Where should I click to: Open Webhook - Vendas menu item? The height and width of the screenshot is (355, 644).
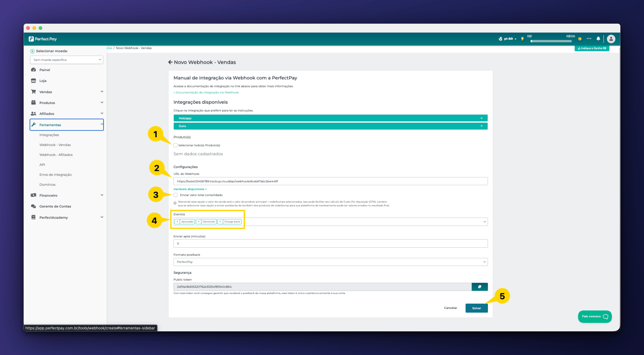[x=55, y=145]
